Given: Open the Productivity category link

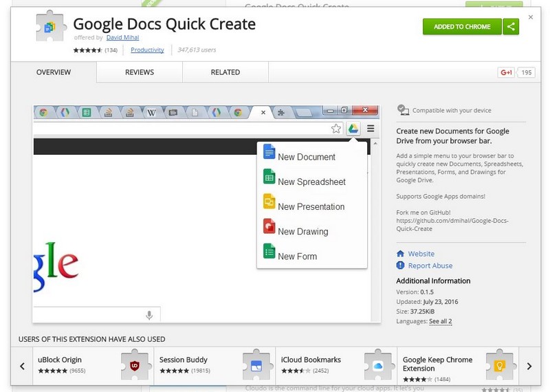Looking at the screenshot, I should pyautogui.click(x=147, y=50).
